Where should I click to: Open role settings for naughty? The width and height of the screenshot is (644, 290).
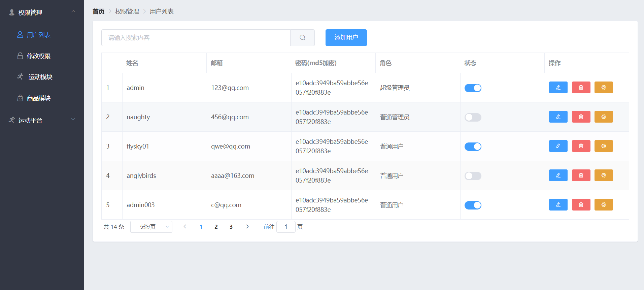click(604, 117)
